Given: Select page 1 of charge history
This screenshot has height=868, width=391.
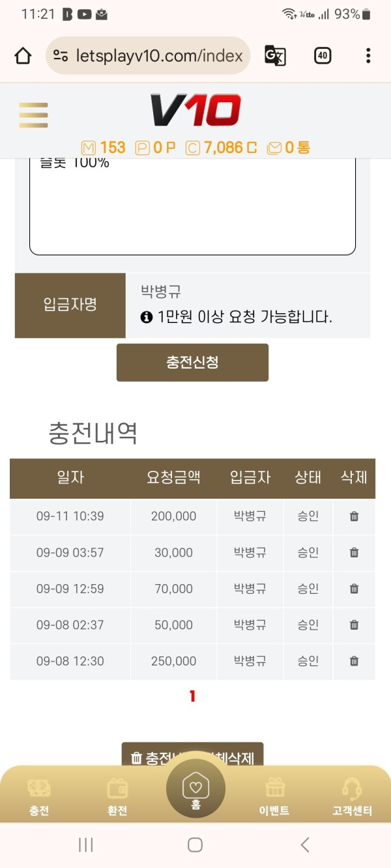Looking at the screenshot, I should point(192,696).
